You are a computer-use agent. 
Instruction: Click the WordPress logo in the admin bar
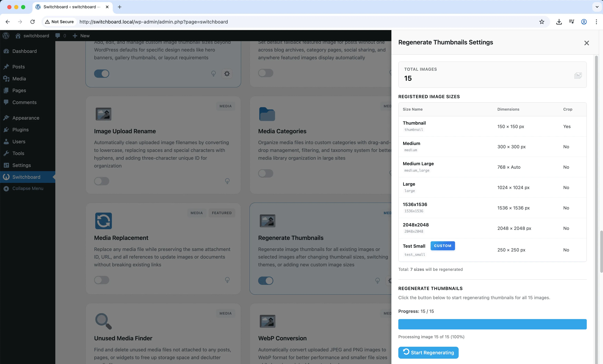6,36
